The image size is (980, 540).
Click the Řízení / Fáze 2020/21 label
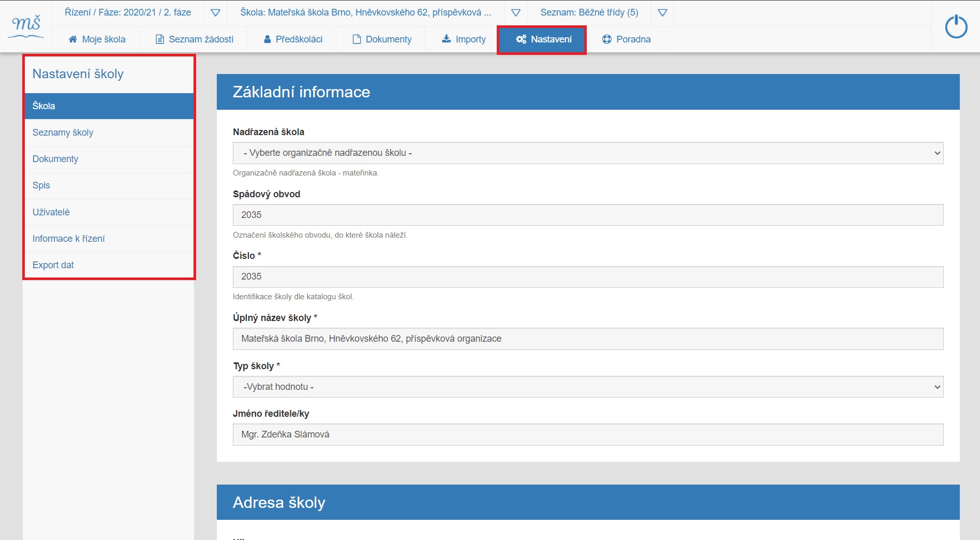[x=128, y=12]
